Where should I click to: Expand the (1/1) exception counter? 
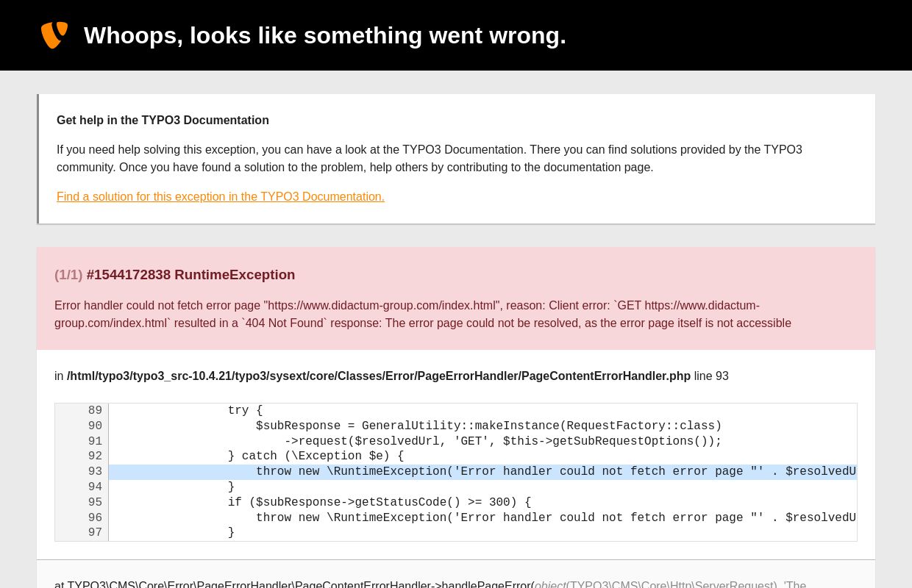coord(68,275)
